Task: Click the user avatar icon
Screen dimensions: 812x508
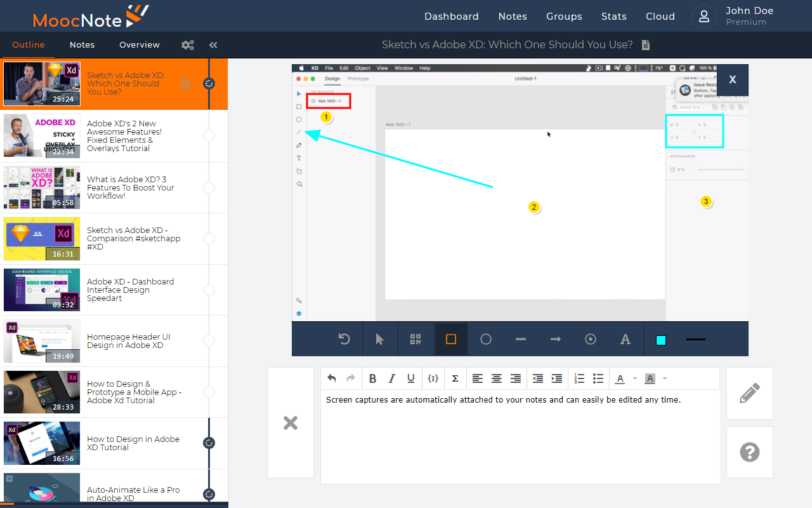Action: click(704, 17)
